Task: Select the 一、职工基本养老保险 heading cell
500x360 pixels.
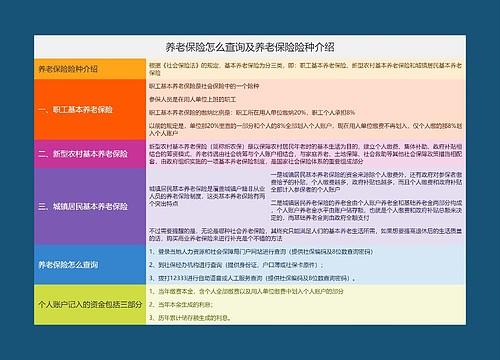Action: (x=90, y=110)
